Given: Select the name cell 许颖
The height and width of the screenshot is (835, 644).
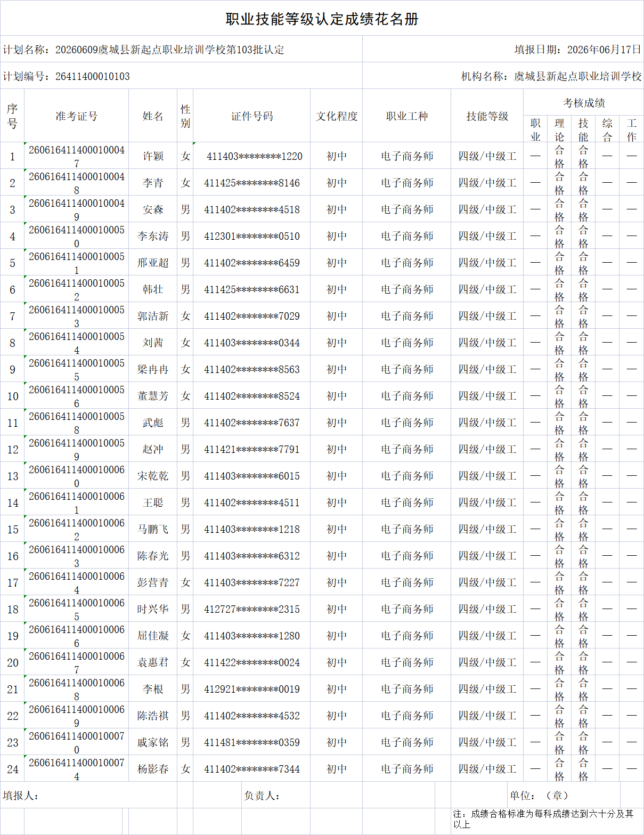Looking at the screenshot, I should pos(153,156).
